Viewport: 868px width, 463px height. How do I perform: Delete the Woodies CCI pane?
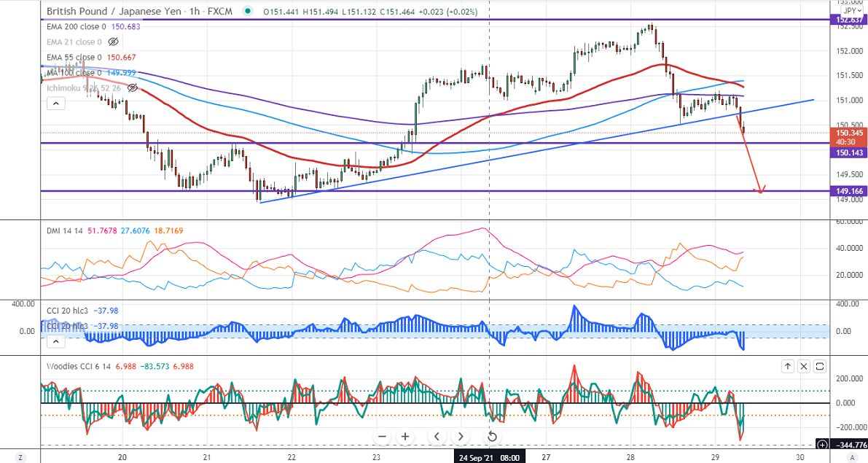(x=804, y=366)
